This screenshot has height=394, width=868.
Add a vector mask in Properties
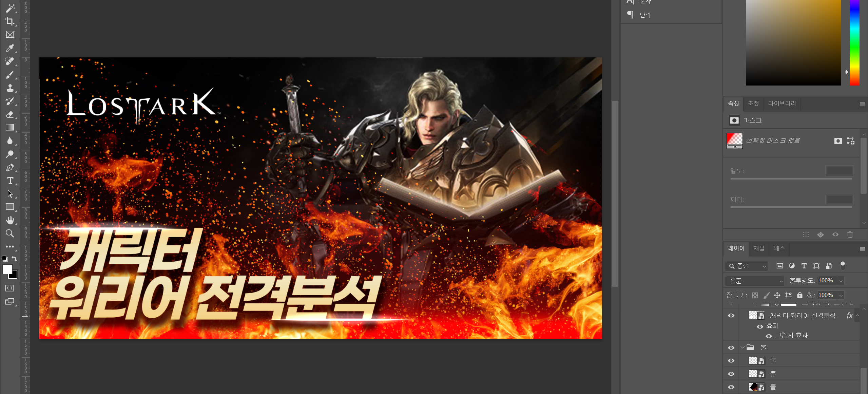point(851,141)
